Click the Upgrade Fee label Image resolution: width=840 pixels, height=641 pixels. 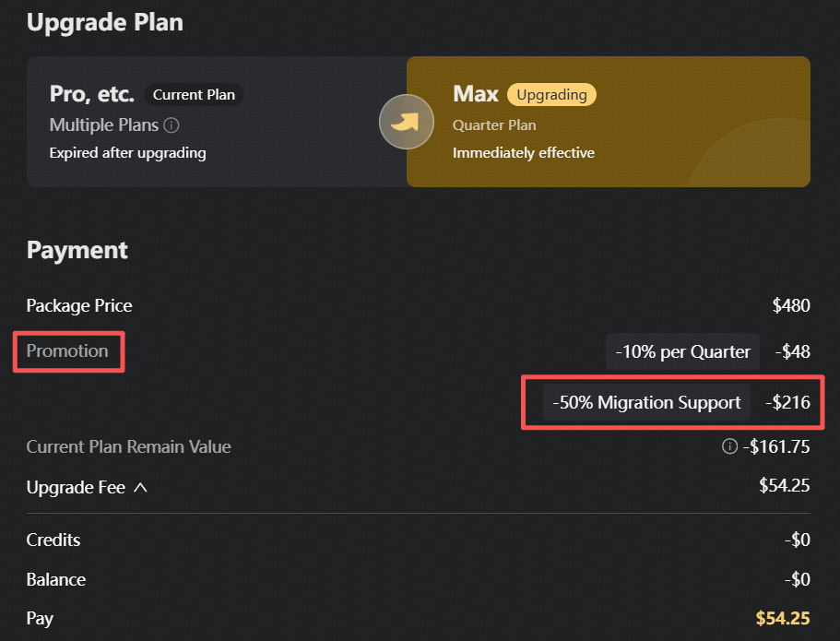tap(76, 488)
